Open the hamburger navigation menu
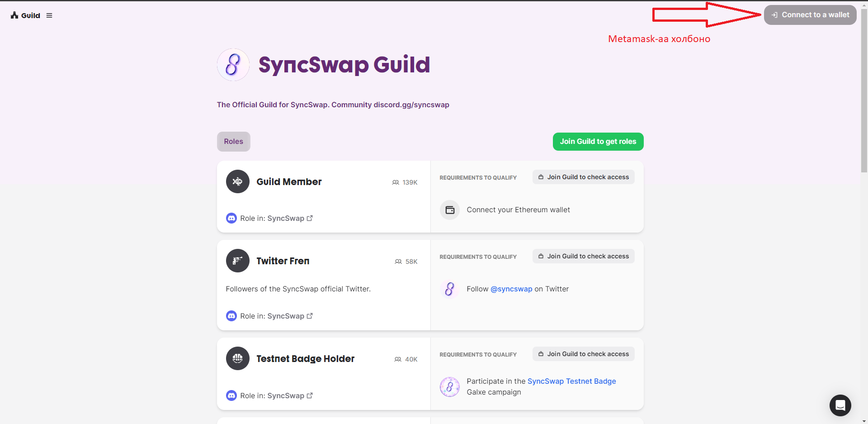The height and width of the screenshot is (424, 868). pyautogui.click(x=49, y=15)
